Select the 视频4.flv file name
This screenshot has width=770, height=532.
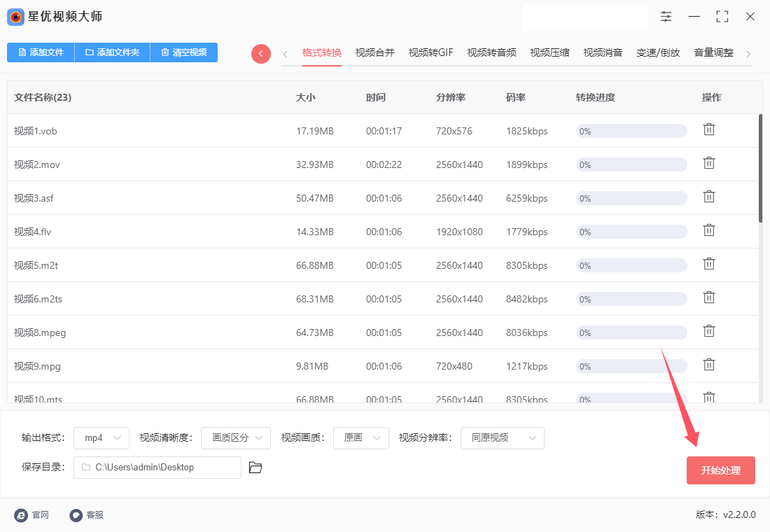(32, 232)
